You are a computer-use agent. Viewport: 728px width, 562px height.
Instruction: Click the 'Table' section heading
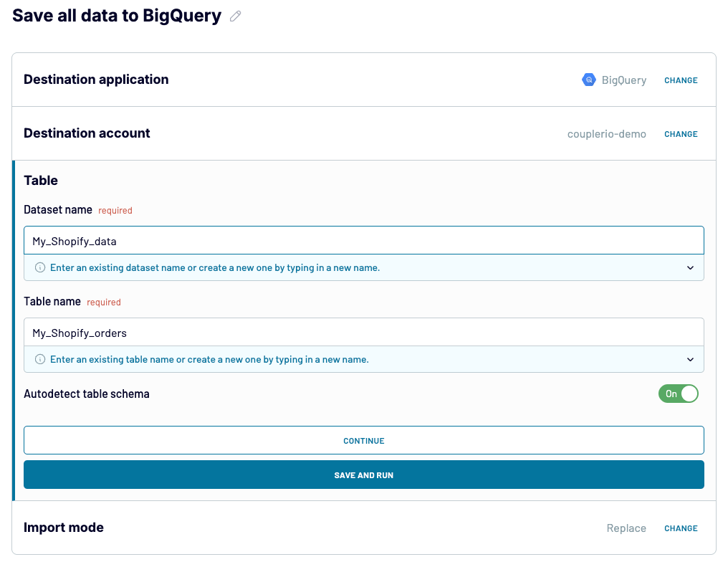tap(41, 180)
